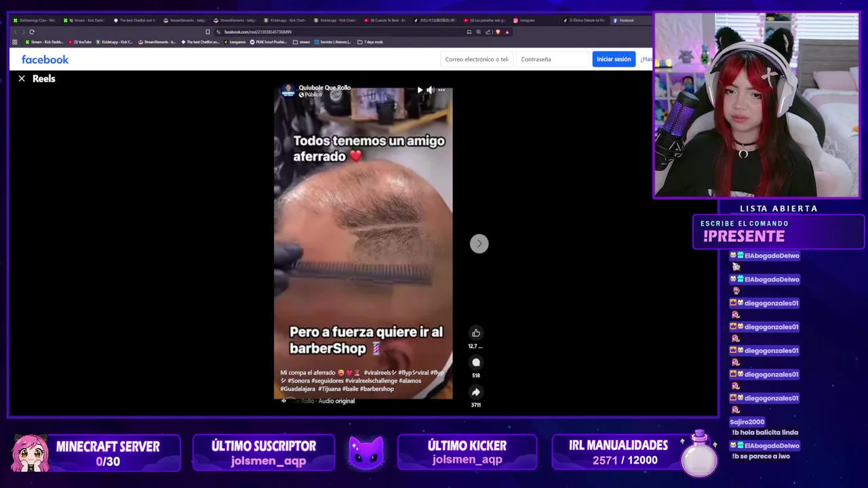
Task: Click the #Guadalajara hashtag in caption
Action: click(296, 389)
